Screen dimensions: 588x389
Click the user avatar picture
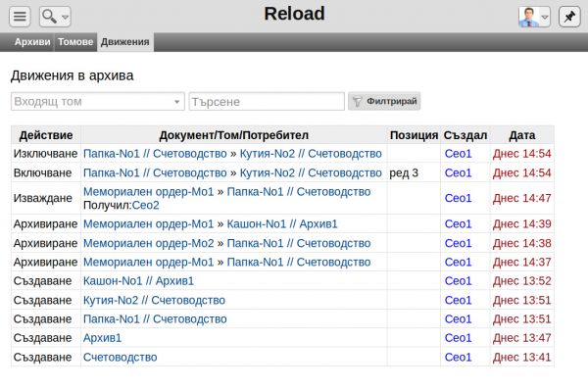(528, 17)
